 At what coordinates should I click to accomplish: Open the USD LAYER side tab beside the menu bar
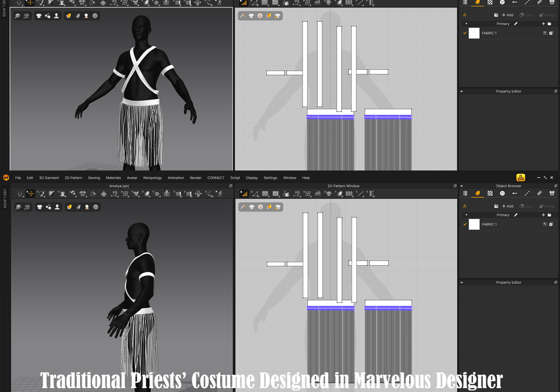point(4,198)
